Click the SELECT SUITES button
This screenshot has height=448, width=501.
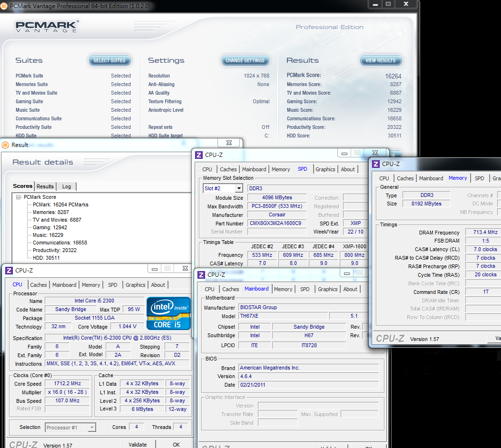[109, 60]
